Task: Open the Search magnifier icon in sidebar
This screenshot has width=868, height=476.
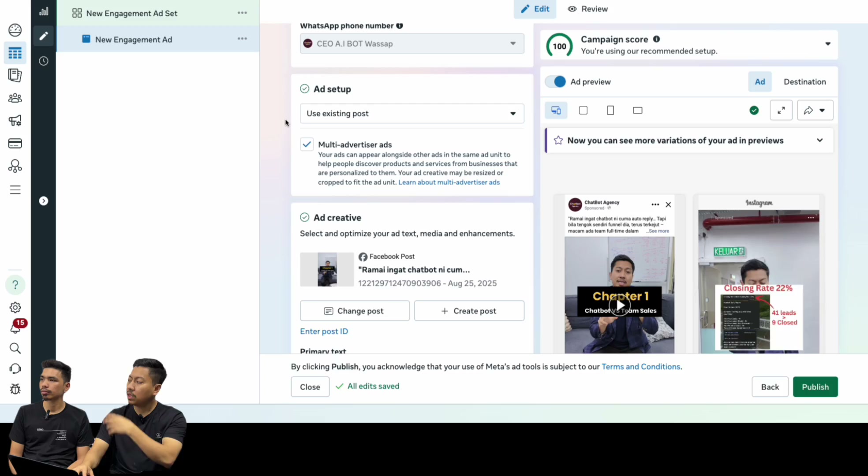Action: 15,348
